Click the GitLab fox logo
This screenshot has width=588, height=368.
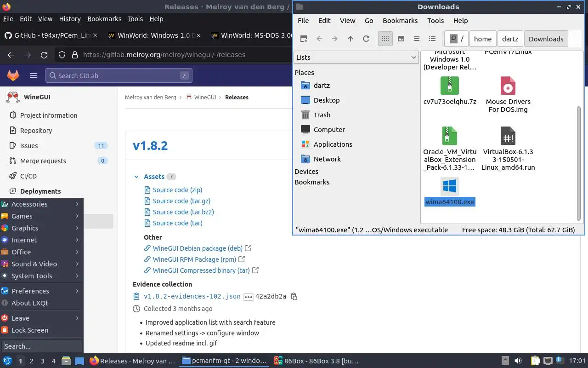[x=13, y=75]
